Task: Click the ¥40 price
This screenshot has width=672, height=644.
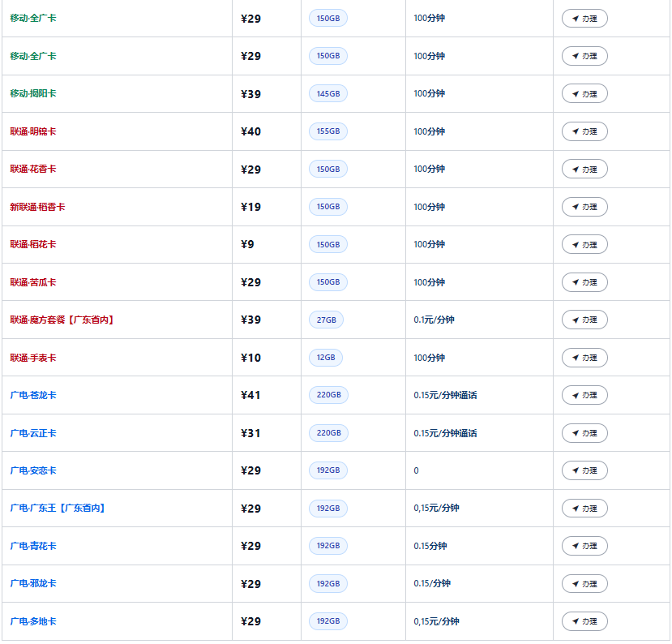Action: pos(250,131)
